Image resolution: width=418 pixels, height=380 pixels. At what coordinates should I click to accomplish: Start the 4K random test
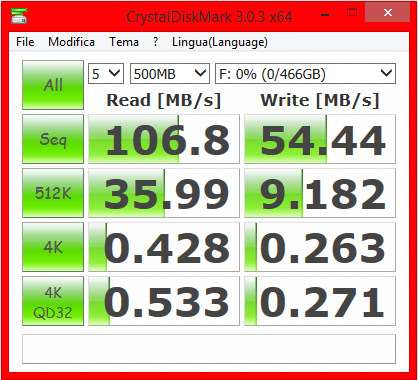(x=53, y=247)
